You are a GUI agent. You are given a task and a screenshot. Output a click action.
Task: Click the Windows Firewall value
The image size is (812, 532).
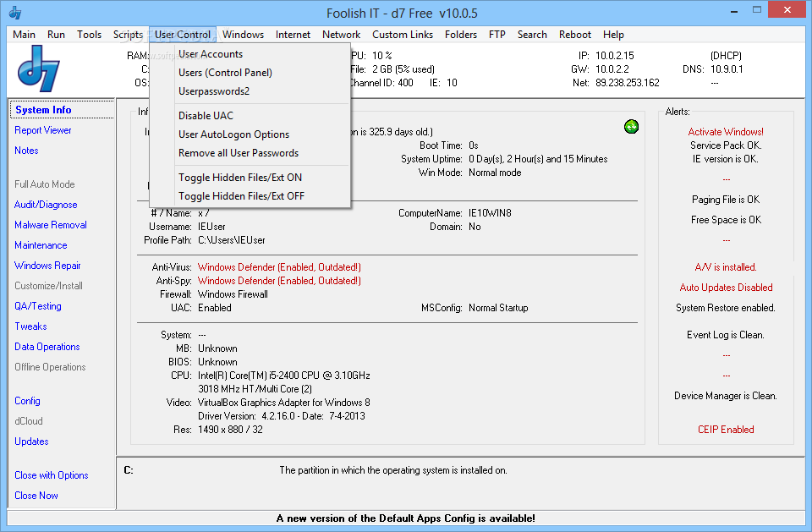(233, 293)
